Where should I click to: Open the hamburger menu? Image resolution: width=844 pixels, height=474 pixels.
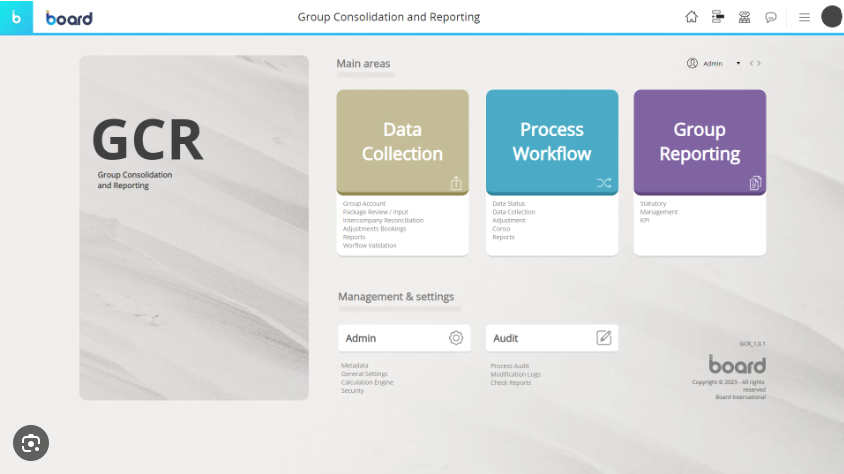coord(804,17)
